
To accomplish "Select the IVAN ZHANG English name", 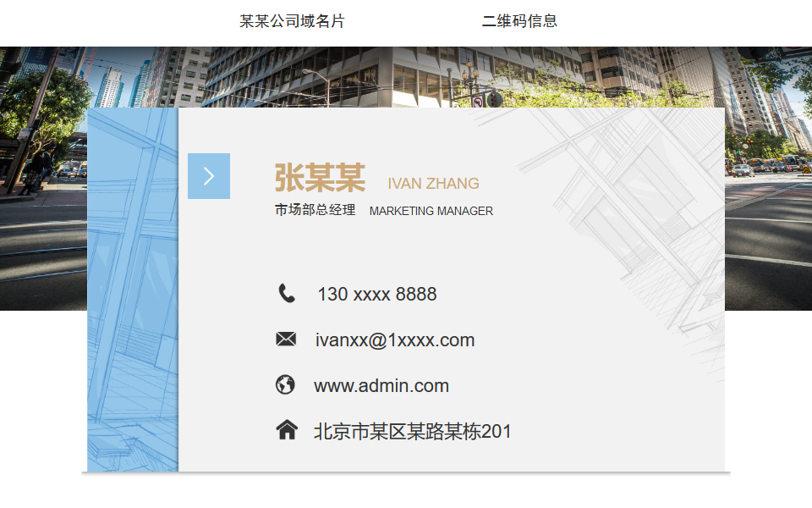I will (x=433, y=184).
